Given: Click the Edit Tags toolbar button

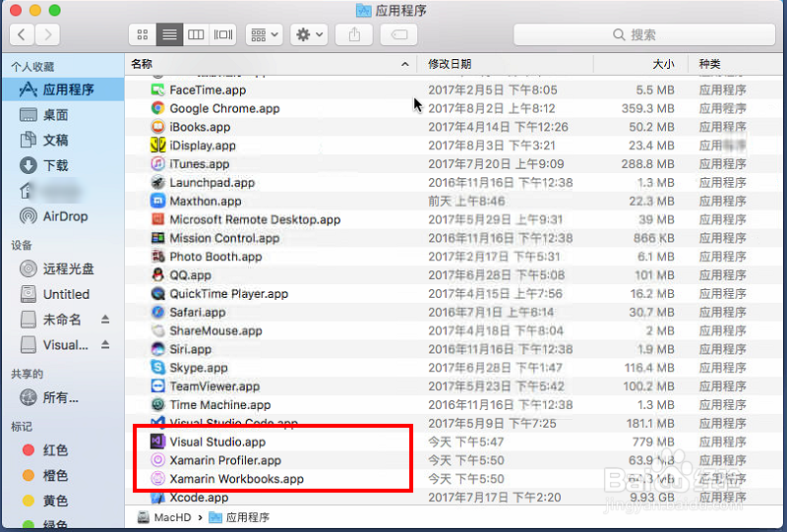Looking at the screenshot, I should pos(399,34).
